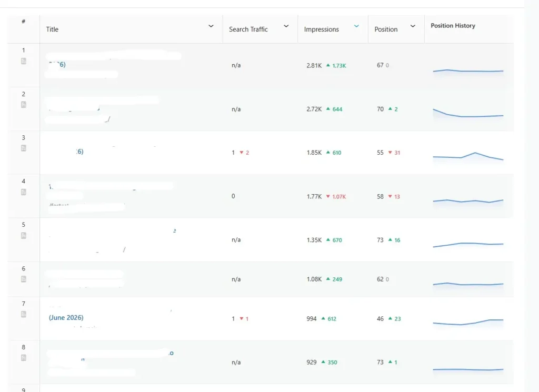Click the Search Traffic header label
Screen dimensions: 539x392
coord(248,29)
